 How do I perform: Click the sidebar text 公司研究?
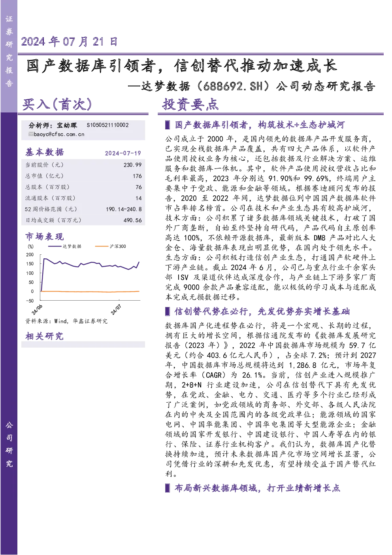(9, 444)
